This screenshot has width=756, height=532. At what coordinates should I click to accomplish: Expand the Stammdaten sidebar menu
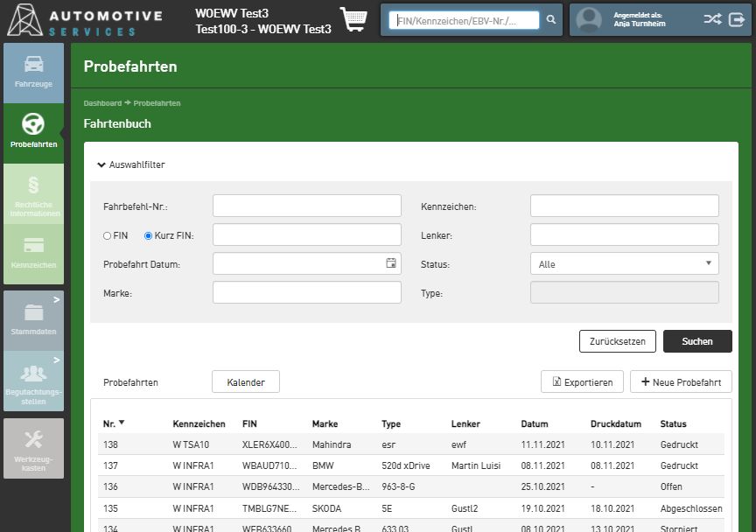(33, 319)
